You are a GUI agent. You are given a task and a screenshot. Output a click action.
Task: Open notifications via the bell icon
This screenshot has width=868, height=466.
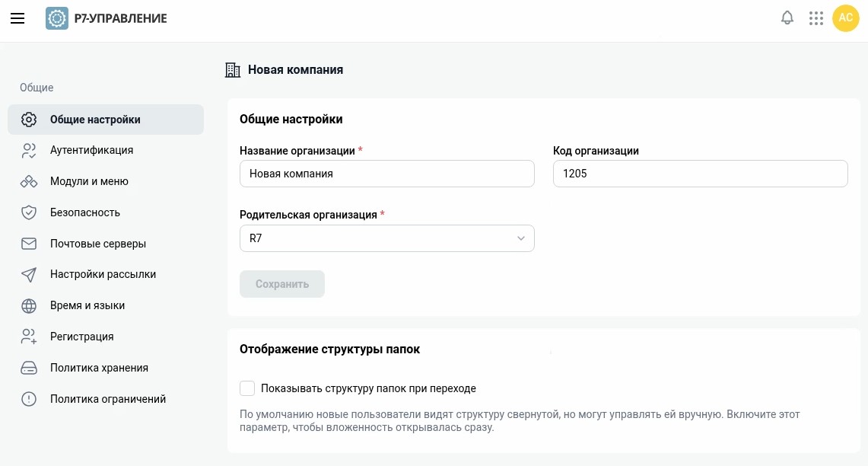click(787, 18)
